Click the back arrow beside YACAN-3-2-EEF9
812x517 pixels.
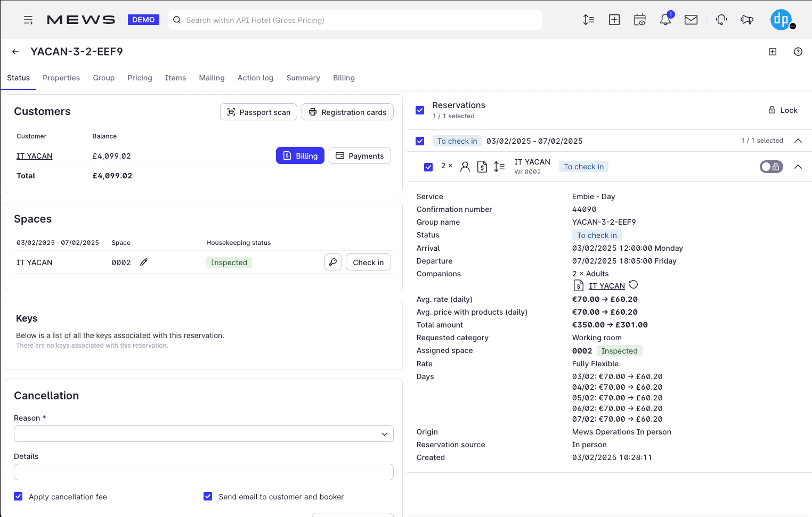[15, 52]
